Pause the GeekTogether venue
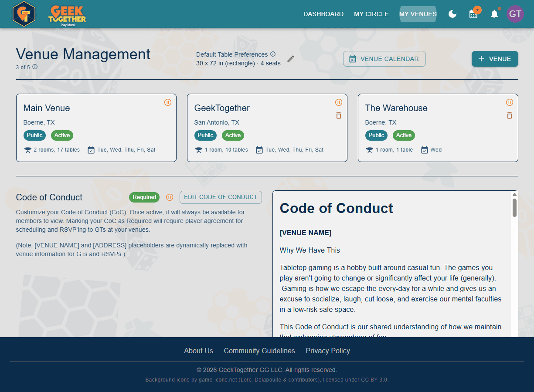Viewport: 534px width, 392px height. (339, 102)
